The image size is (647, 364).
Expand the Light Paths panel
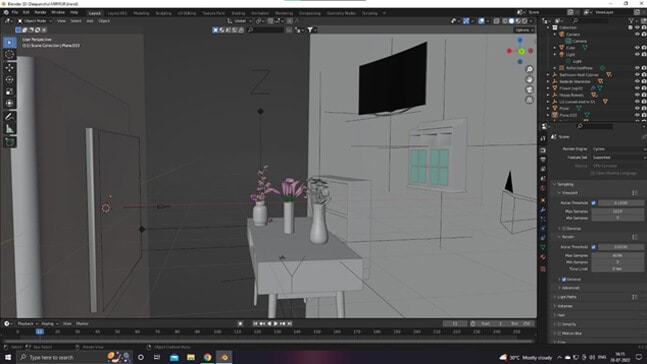567,297
